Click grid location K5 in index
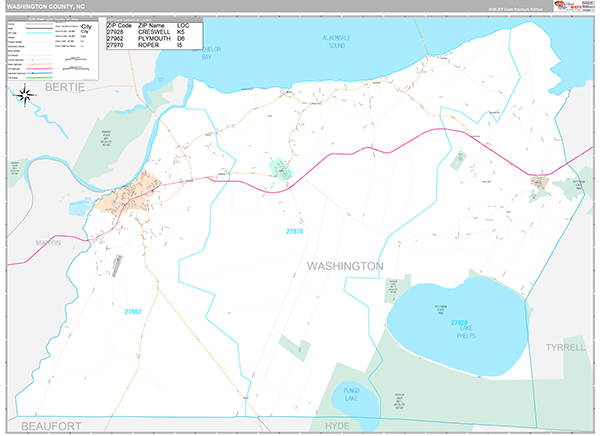 [x=181, y=32]
